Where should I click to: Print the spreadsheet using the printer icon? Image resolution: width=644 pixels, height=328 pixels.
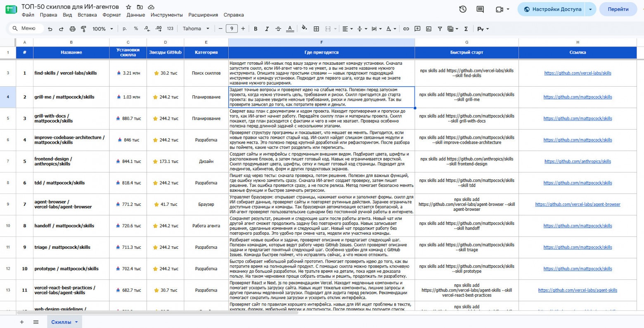click(x=73, y=29)
